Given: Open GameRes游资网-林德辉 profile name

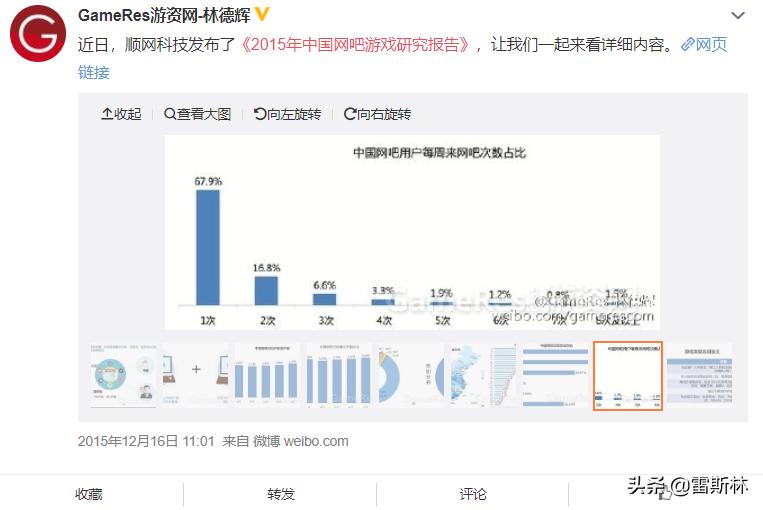Looking at the screenshot, I should pos(164,16).
